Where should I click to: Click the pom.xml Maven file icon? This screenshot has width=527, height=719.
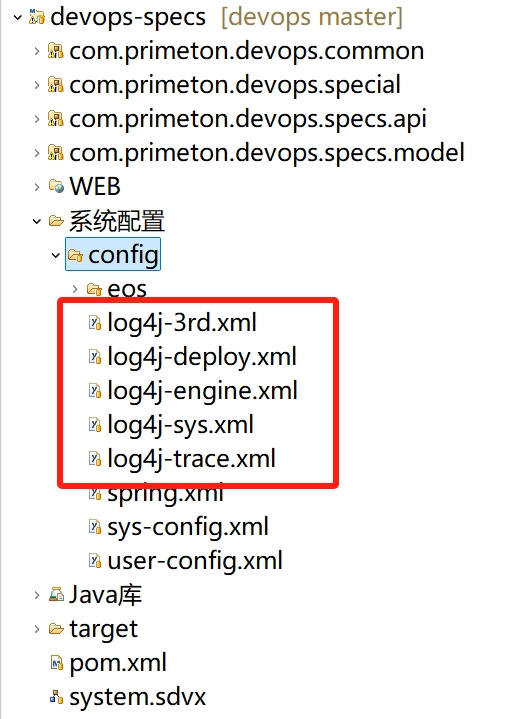(x=56, y=663)
